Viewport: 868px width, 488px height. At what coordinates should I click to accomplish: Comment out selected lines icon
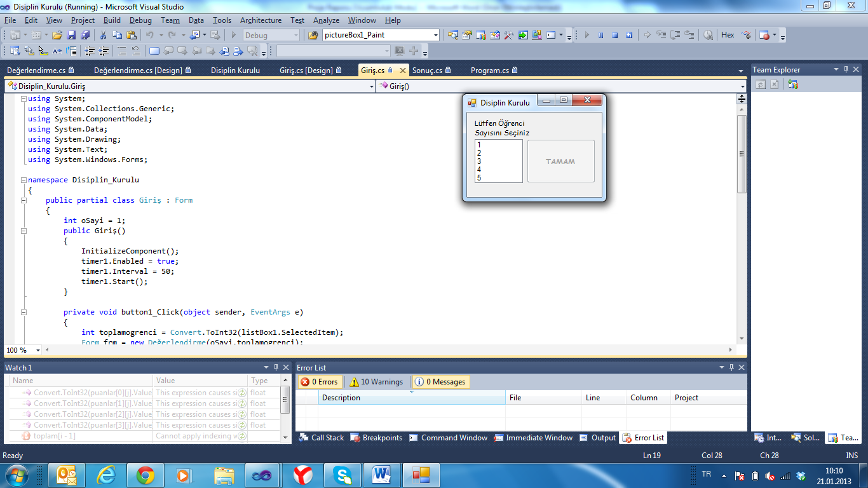pyautogui.click(x=122, y=51)
